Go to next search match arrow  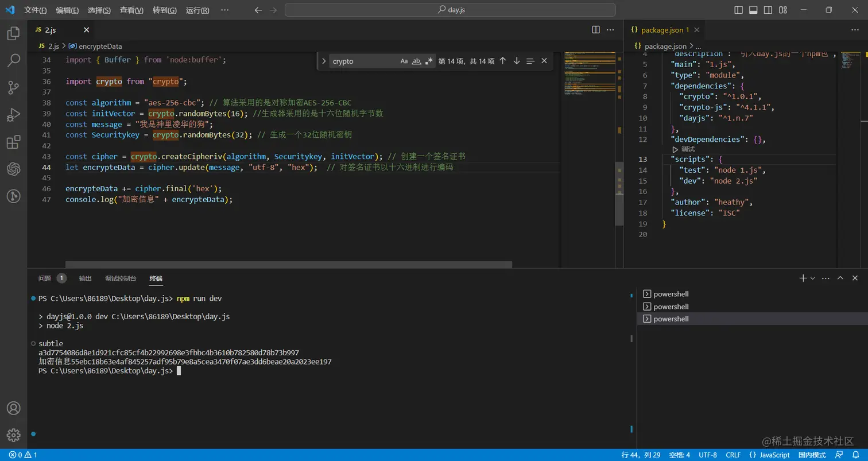point(517,61)
